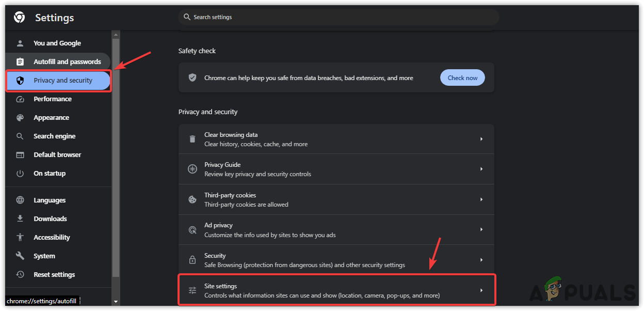Go to You and Google section

point(57,43)
